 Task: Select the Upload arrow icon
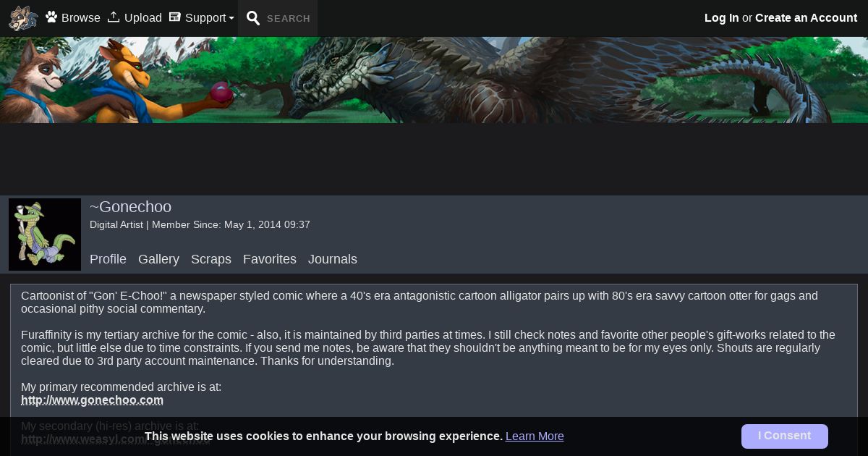114,17
